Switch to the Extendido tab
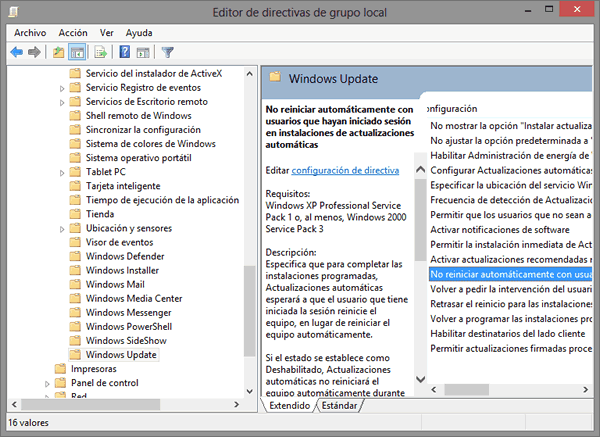 [289, 406]
